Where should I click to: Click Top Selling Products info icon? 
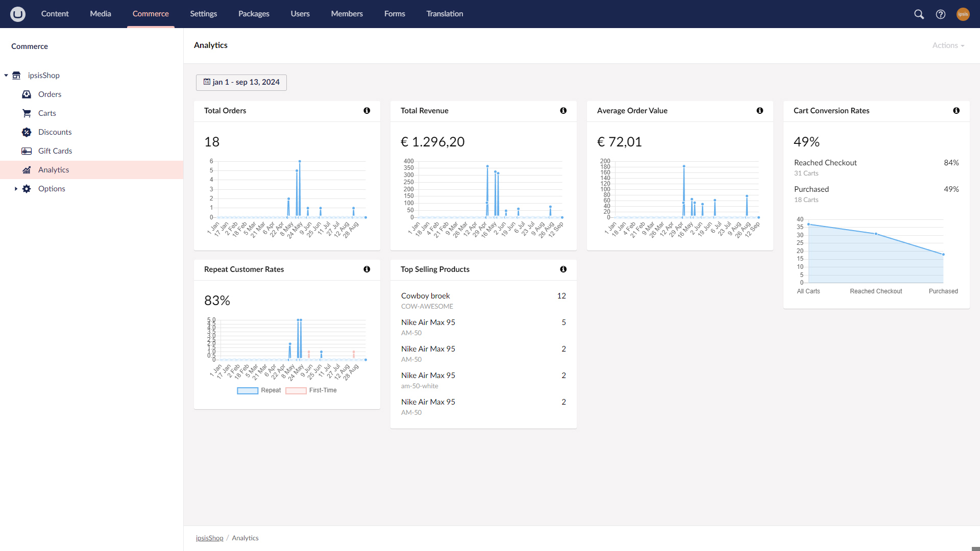tap(563, 269)
